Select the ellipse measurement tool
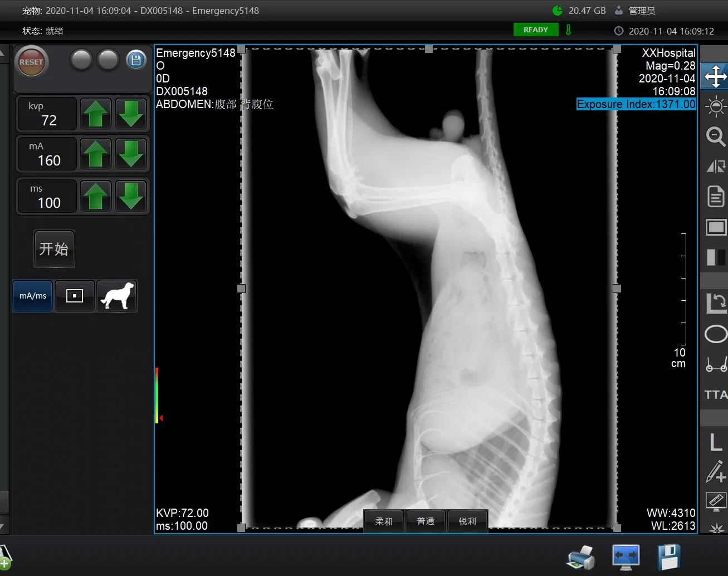 coord(715,334)
